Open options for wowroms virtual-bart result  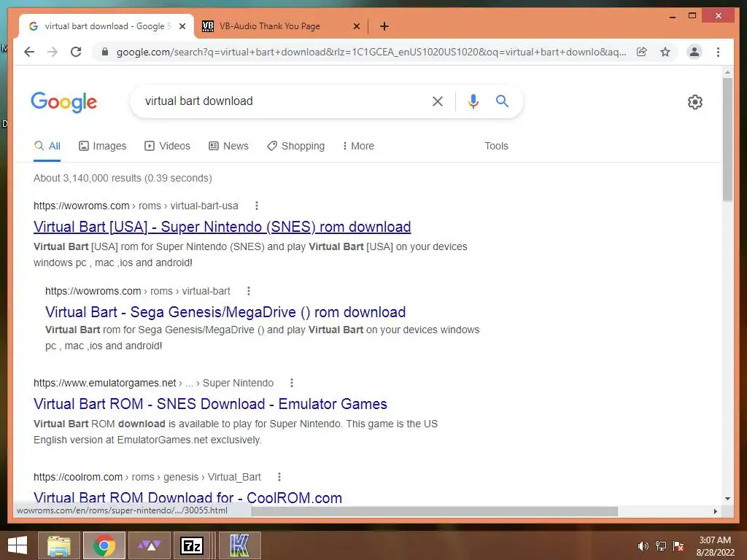[x=248, y=291]
